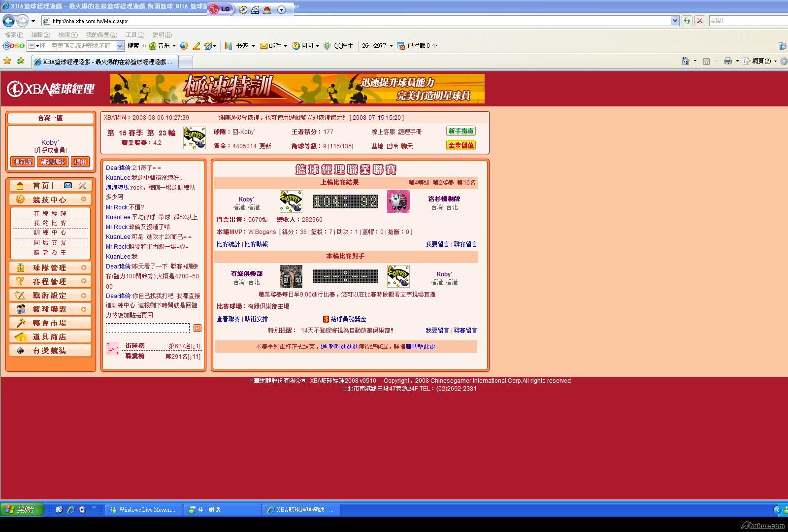This screenshot has width=788, height=532.
Task: Open the recent pages dropdown arrow
Action: click(x=33, y=21)
